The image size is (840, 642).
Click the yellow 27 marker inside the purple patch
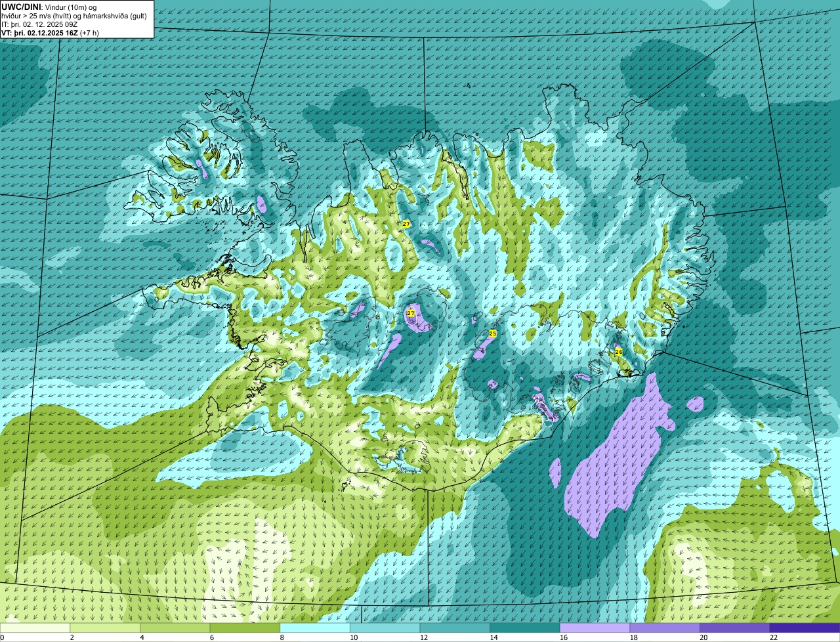pyautogui.click(x=411, y=313)
